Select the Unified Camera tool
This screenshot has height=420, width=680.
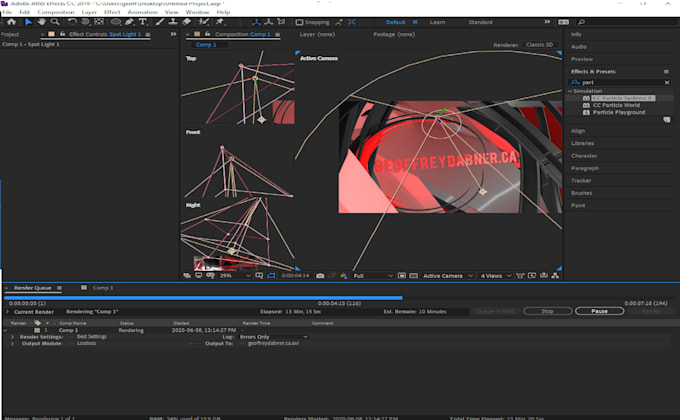point(85,22)
